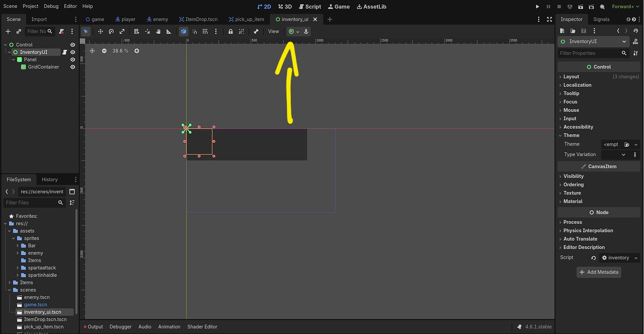Activate the Rotate mode tool
The image size is (644, 334).
[x=111, y=31]
